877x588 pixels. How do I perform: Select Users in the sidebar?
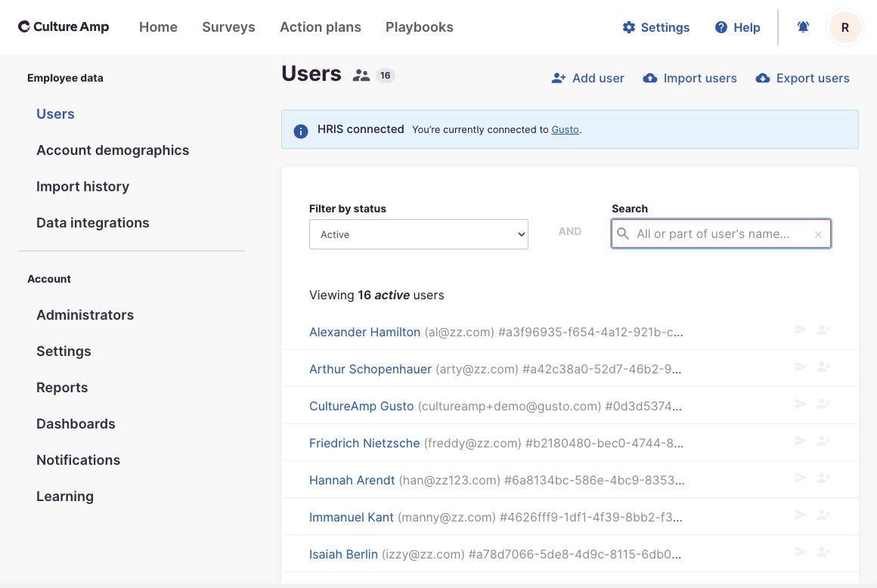click(55, 114)
